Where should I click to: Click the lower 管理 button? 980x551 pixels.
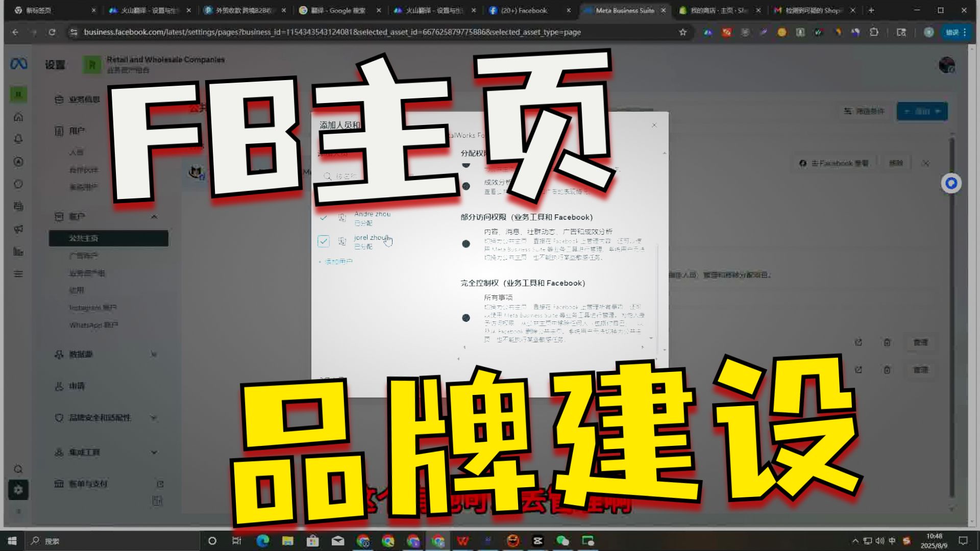[920, 370]
